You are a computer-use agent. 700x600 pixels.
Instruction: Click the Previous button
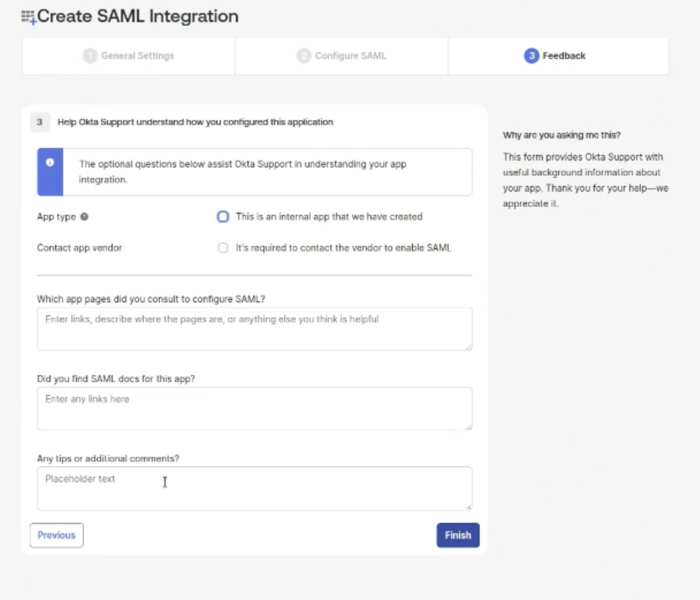56,535
